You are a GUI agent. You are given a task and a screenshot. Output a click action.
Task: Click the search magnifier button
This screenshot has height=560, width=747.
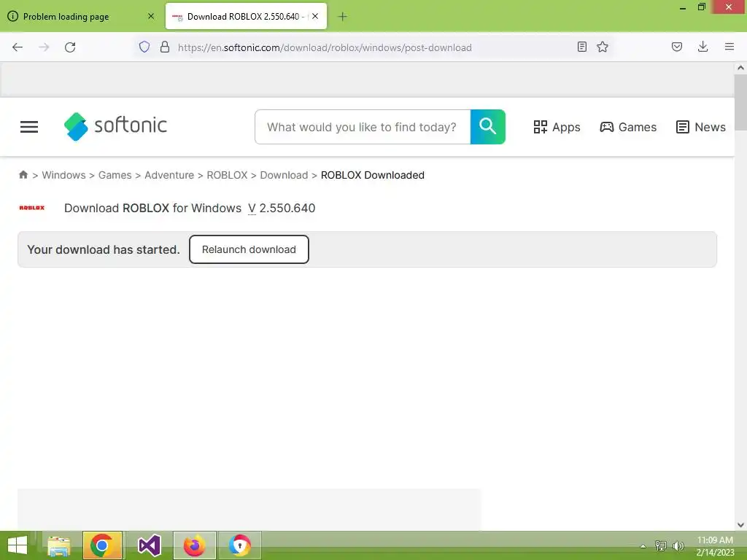click(488, 127)
